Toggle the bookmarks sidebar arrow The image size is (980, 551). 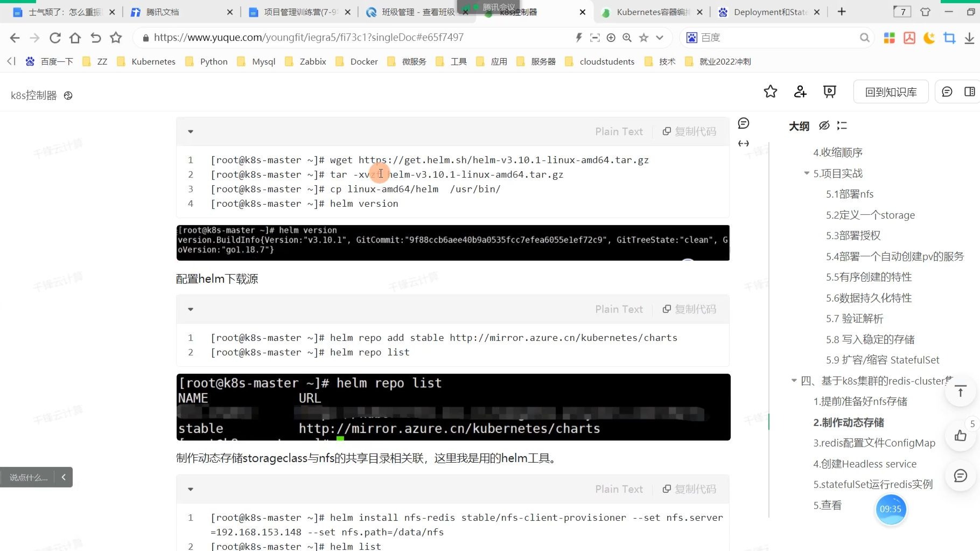(x=11, y=61)
